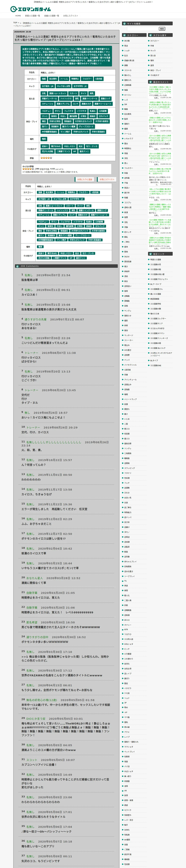This screenshot has height=868, width=186.
Task: Open 体位・プレイ under タグから探す
Action: point(156,70)
